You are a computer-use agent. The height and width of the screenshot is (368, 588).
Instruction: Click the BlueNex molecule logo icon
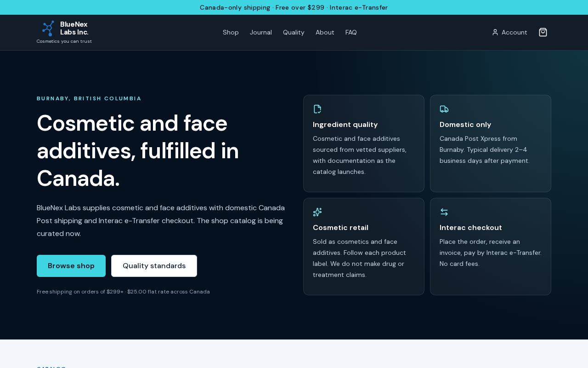coord(48,29)
